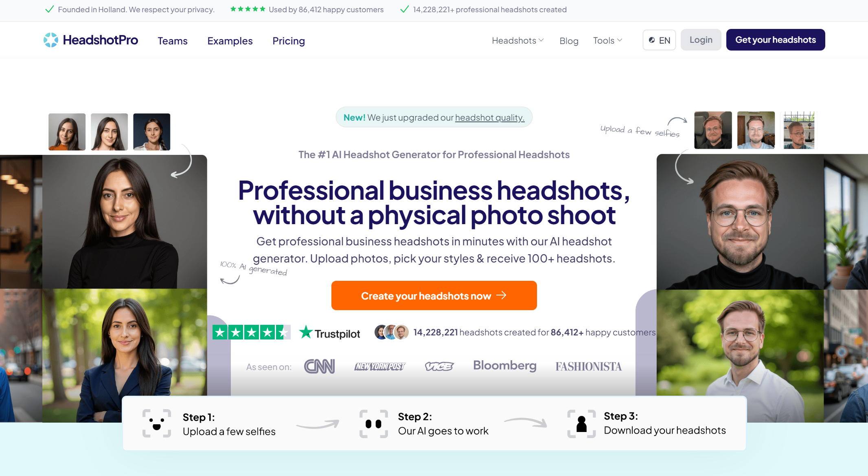868x476 pixels.
Task: Click 'Upload a few selfies' handwritten note
Action: pos(640,131)
